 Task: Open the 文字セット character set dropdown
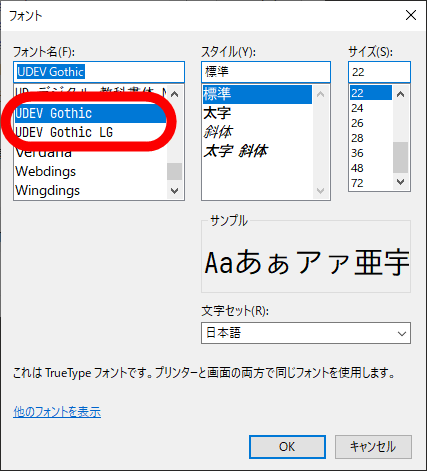coord(306,333)
